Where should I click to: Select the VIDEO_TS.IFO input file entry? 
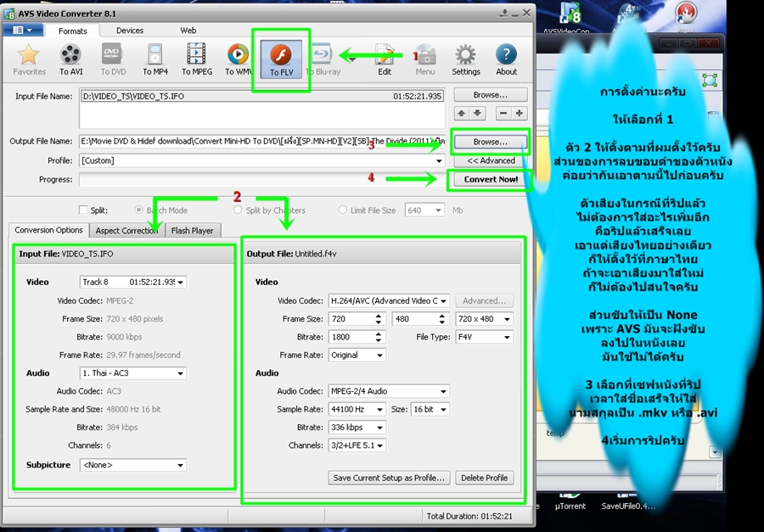coord(262,97)
